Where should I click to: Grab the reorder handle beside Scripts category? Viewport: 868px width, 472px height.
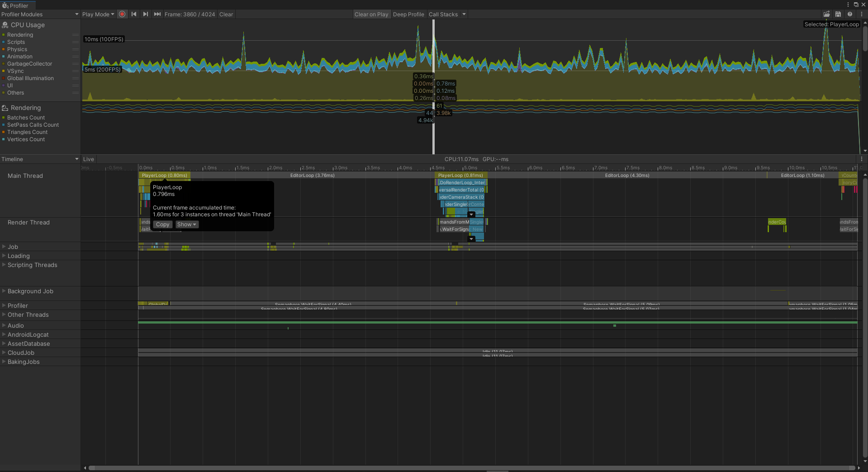tap(76, 42)
